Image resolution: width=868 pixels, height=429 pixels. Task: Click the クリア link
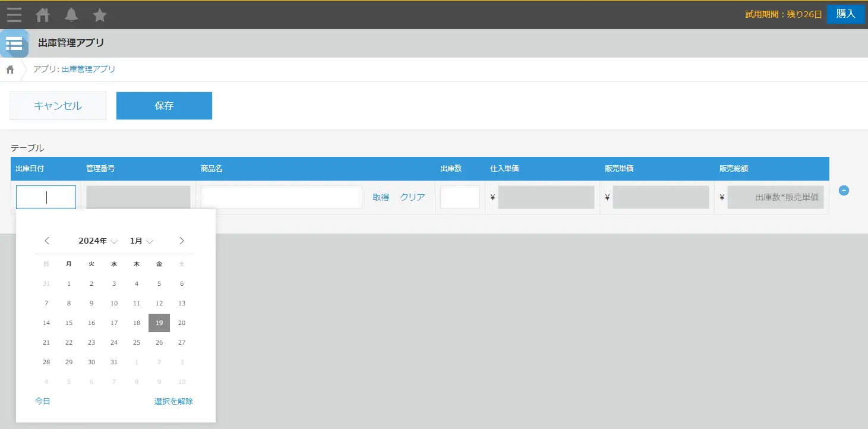pos(412,197)
